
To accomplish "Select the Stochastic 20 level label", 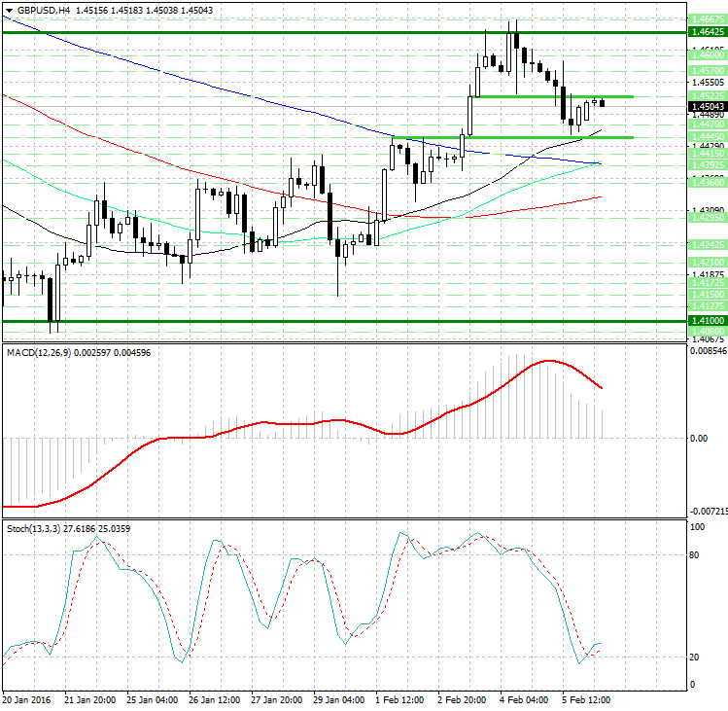I will [694, 658].
